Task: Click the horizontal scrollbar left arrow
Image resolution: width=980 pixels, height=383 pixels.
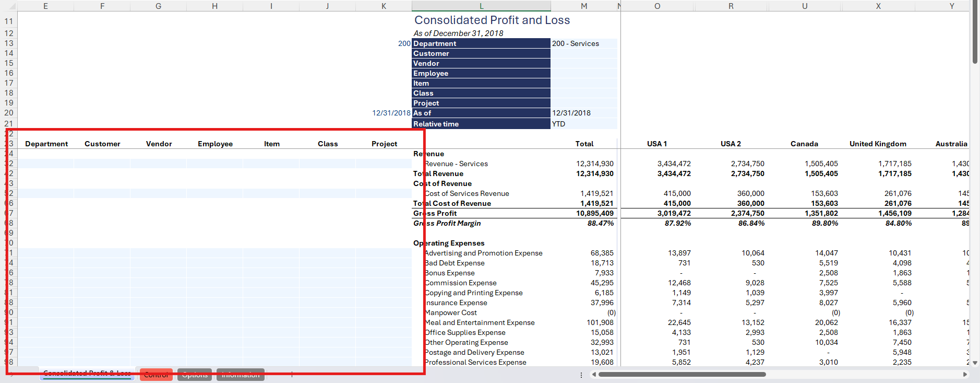Action: tap(593, 374)
